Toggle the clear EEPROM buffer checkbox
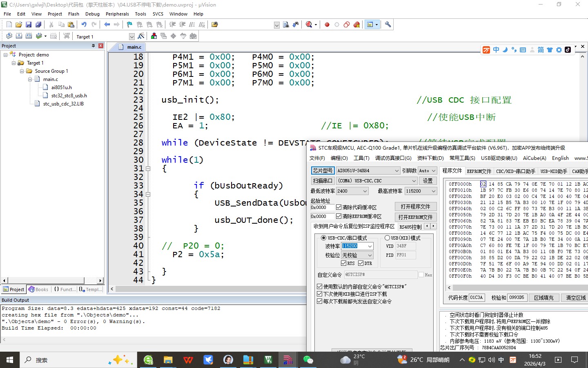The image size is (588, 368). pyautogui.click(x=339, y=216)
